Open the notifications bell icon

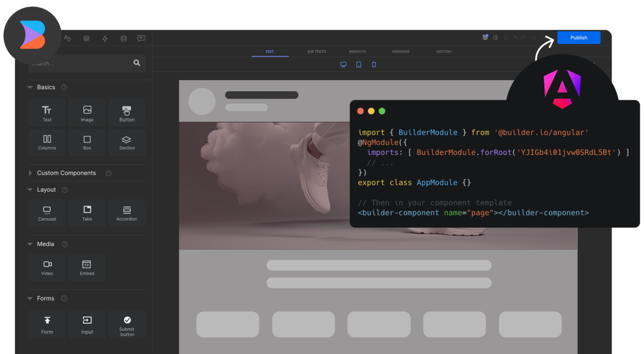point(506,38)
